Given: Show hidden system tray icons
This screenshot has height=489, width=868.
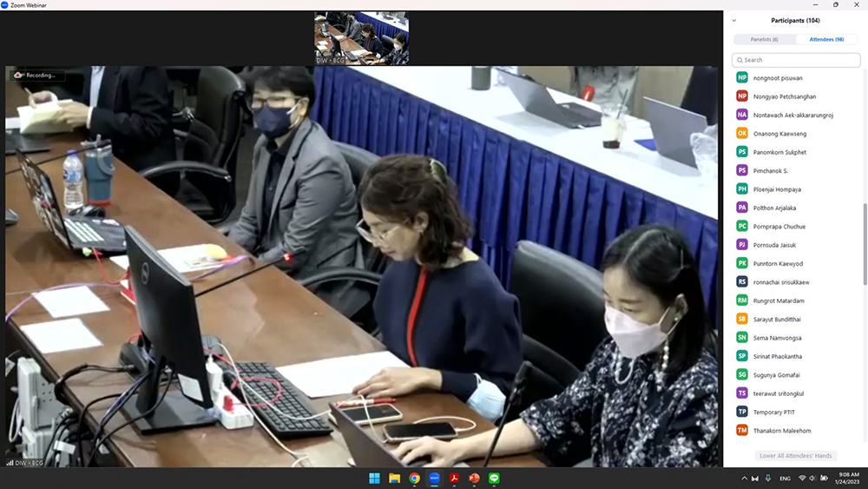Looking at the screenshot, I should click(744, 479).
